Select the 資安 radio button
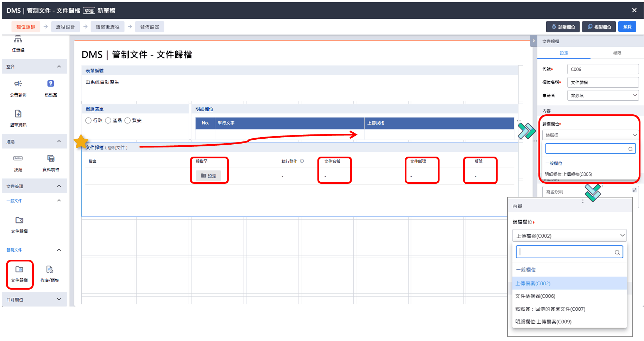Image resolution: width=644 pixels, height=341 pixels. [128, 120]
